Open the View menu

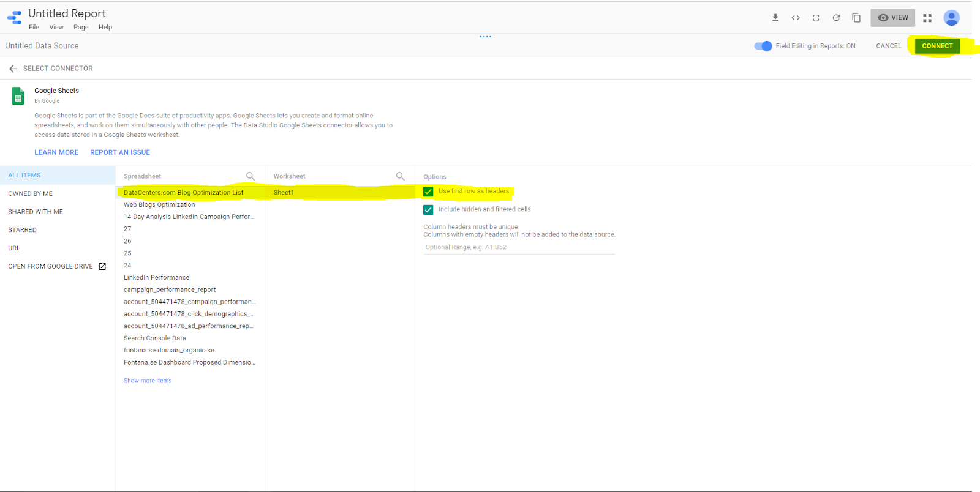[56, 27]
